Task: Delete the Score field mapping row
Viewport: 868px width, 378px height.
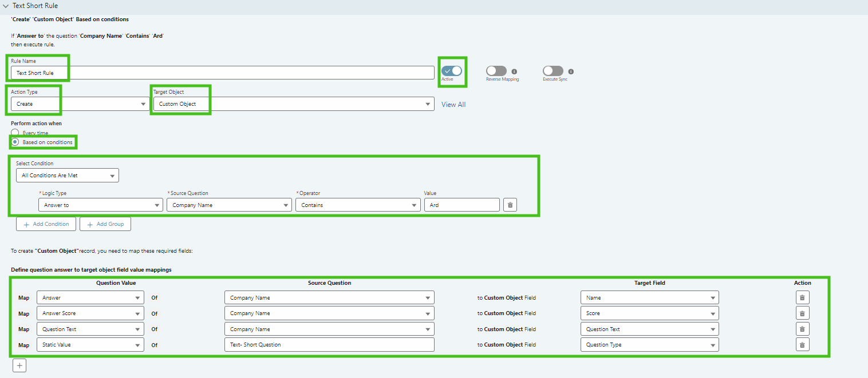Action: 802,313
